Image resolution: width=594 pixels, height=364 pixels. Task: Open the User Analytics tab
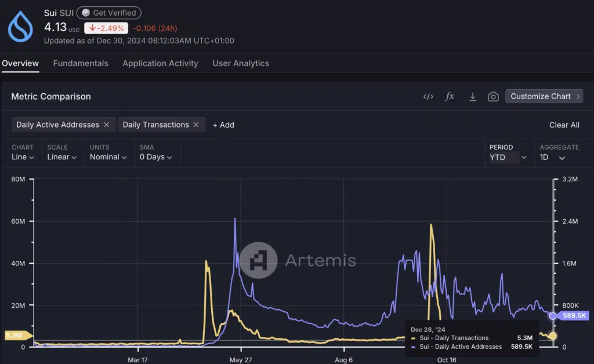point(241,63)
